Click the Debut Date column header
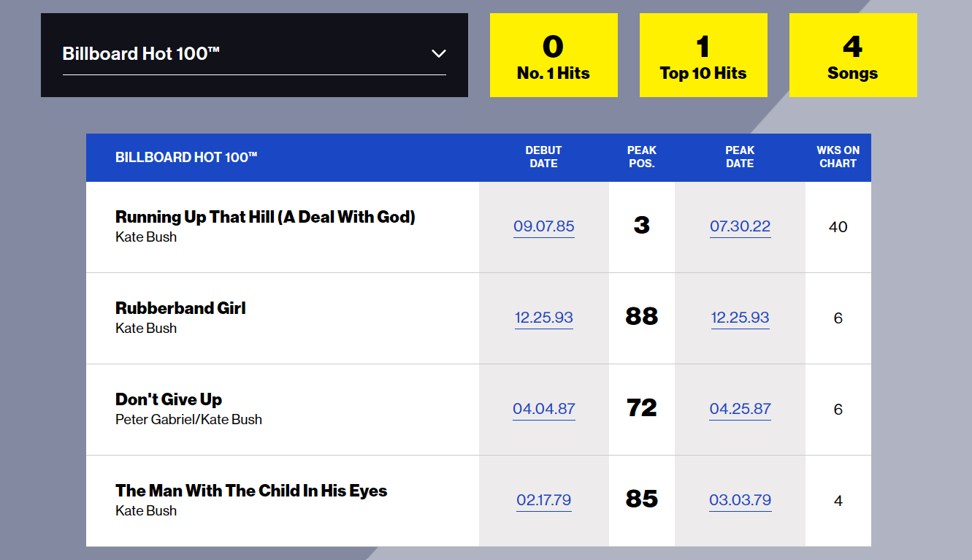The height and width of the screenshot is (560, 972). coord(544,157)
